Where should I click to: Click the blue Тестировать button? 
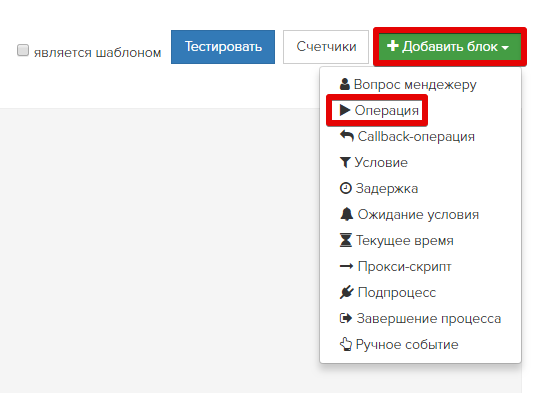(223, 47)
